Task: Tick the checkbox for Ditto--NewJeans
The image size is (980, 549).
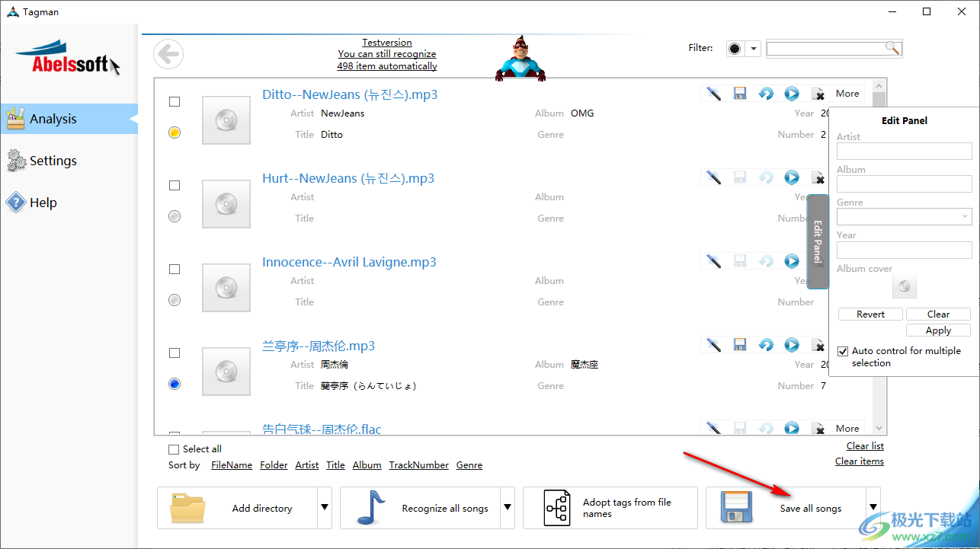Action: coord(175,101)
